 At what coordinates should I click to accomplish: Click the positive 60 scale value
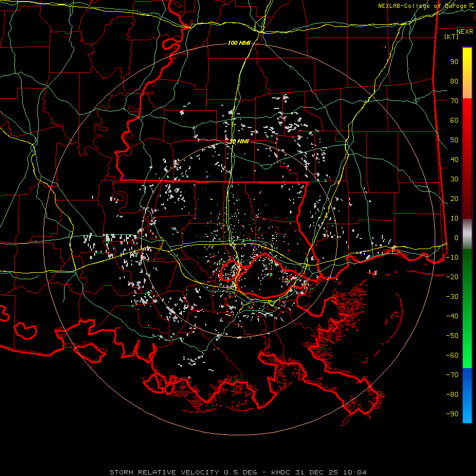pos(454,120)
